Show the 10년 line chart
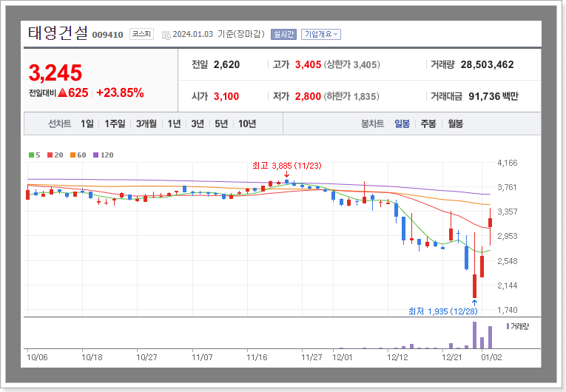 pyautogui.click(x=247, y=124)
